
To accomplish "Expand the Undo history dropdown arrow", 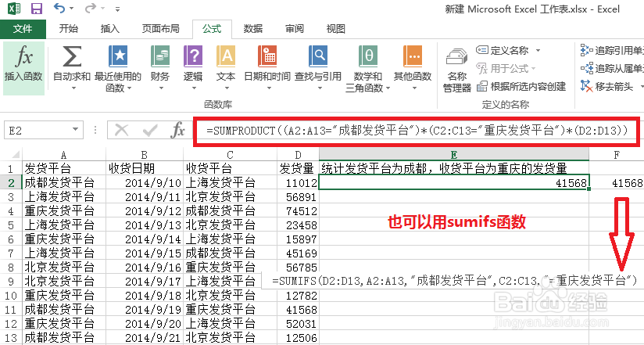I will click(x=72, y=9).
